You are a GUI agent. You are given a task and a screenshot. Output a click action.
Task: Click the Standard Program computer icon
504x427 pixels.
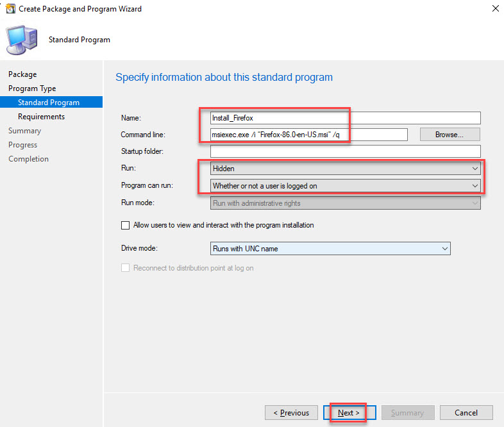(21, 39)
